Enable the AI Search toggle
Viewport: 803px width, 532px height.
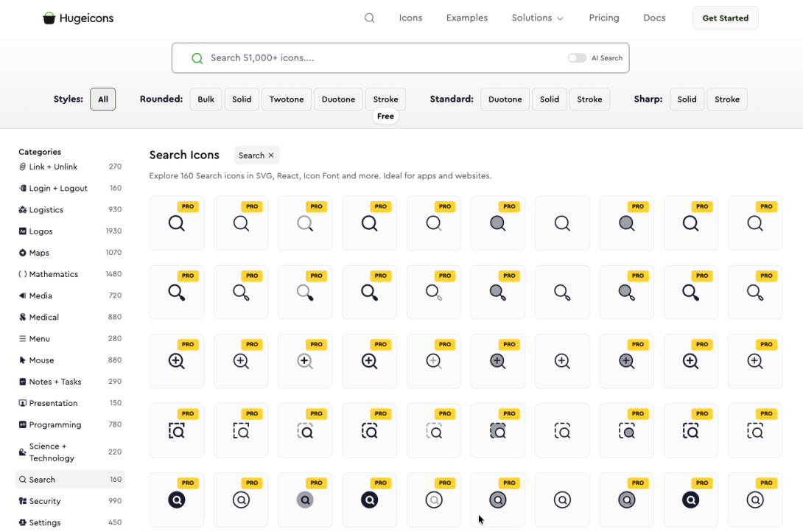(x=577, y=57)
